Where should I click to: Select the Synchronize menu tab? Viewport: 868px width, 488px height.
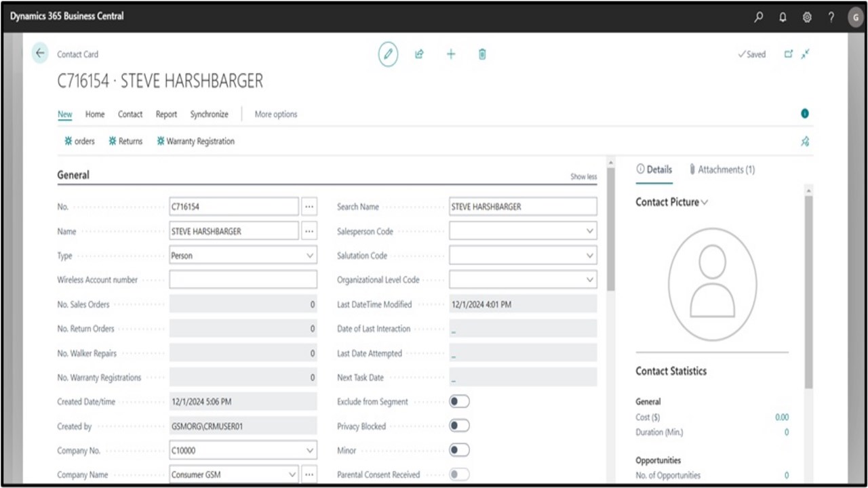pyautogui.click(x=210, y=115)
